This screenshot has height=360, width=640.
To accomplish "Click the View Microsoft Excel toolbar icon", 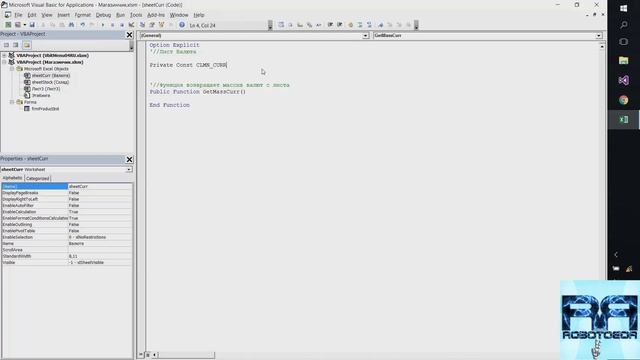I will (x=8, y=25).
